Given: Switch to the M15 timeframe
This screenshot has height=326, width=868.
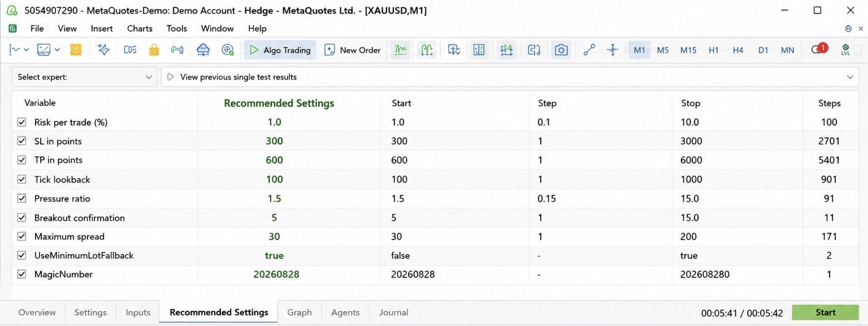Looking at the screenshot, I should (688, 50).
